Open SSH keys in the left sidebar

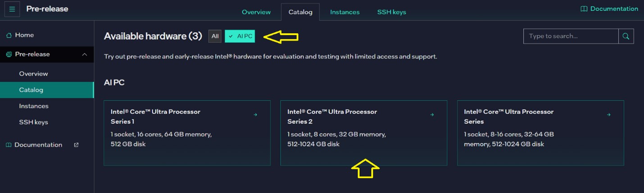(x=33, y=122)
